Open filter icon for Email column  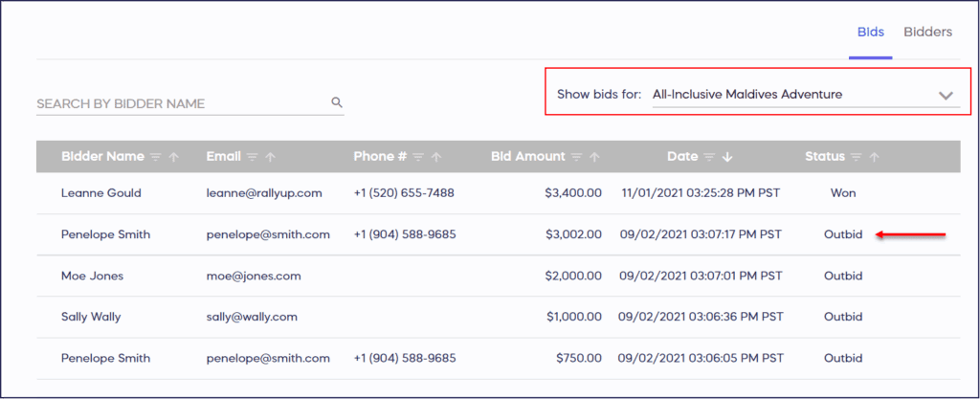coord(253,157)
